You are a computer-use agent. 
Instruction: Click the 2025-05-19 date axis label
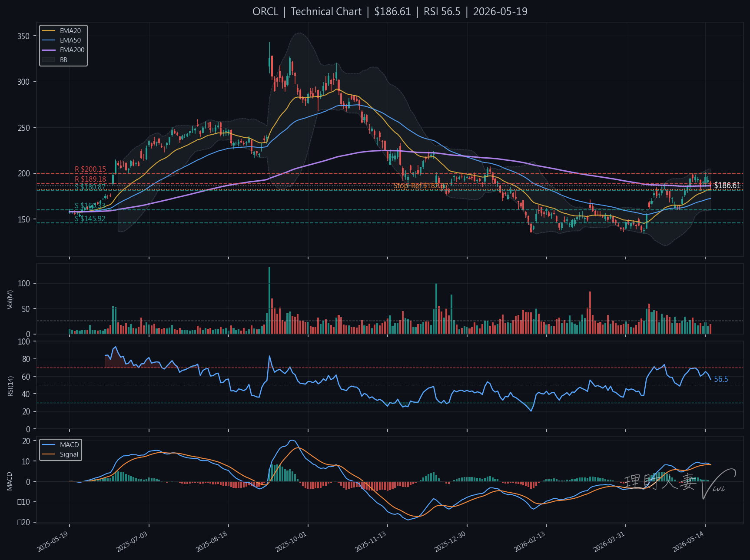(53, 541)
